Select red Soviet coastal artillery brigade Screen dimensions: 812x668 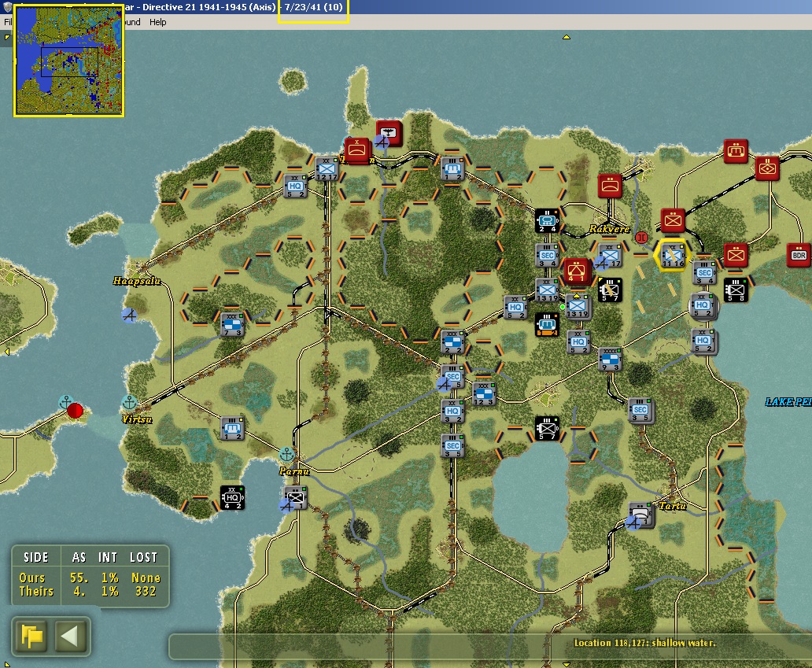click(x=356, y=149)
